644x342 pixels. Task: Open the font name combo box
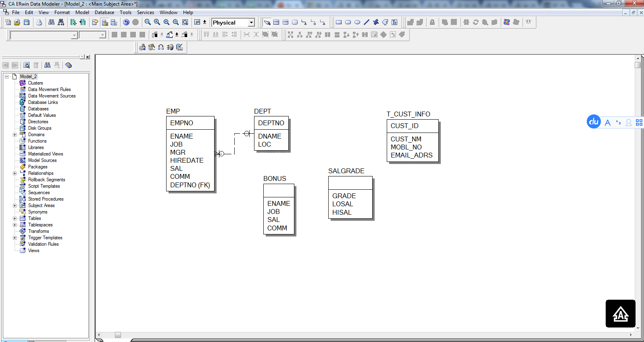pyautogui.click(x=44, y=35)
